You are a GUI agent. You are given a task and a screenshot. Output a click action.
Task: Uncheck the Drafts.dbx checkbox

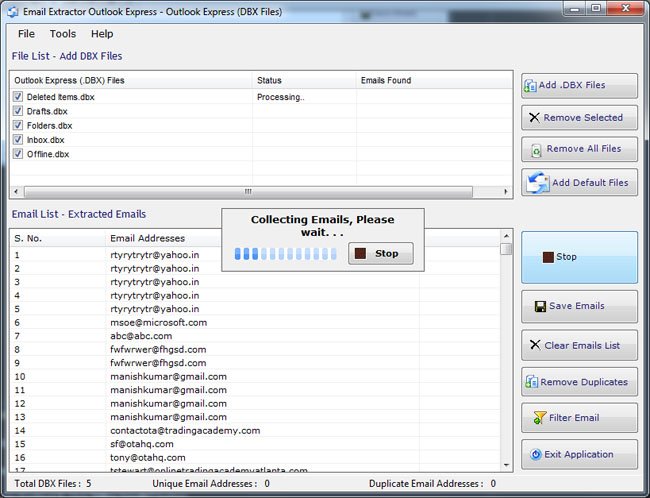(17, 111)
